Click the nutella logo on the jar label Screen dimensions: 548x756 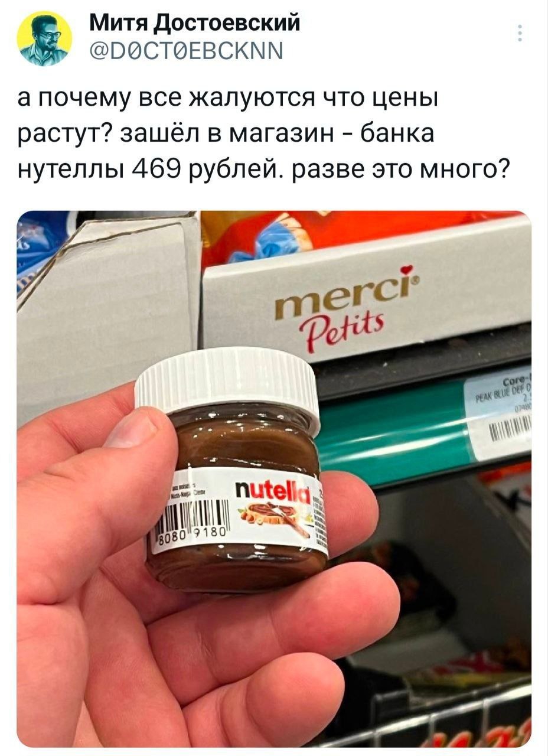pos(272,489)
